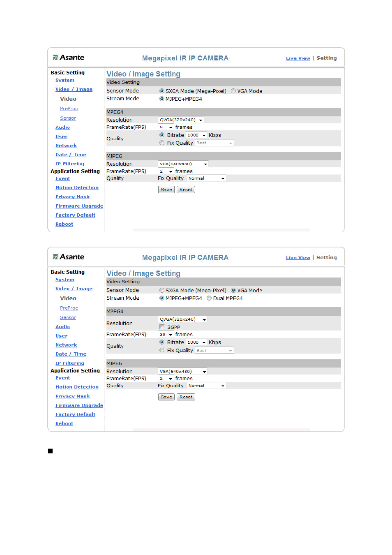
Task: Select Dual MPEG4 stream radio
Action: coord(209,298)
